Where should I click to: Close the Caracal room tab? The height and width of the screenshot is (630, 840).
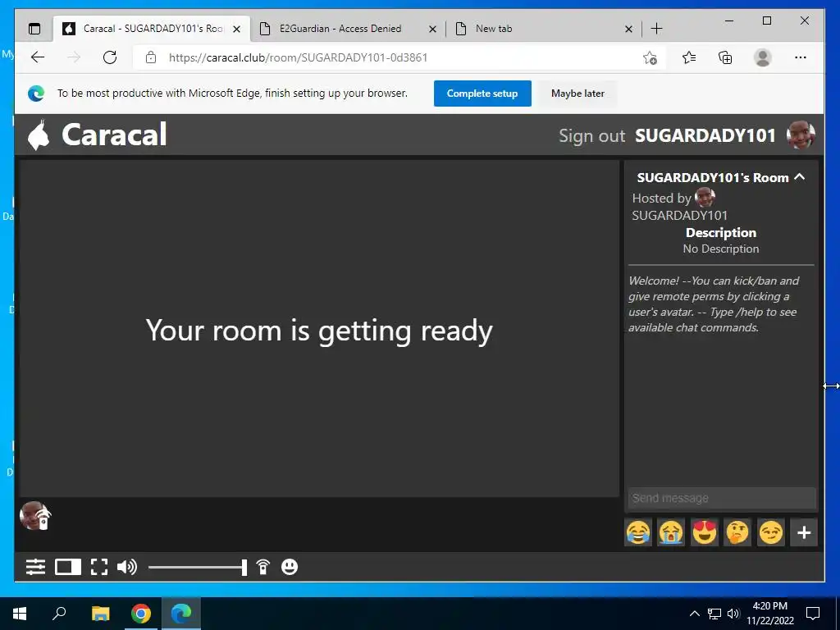[237, 29]
